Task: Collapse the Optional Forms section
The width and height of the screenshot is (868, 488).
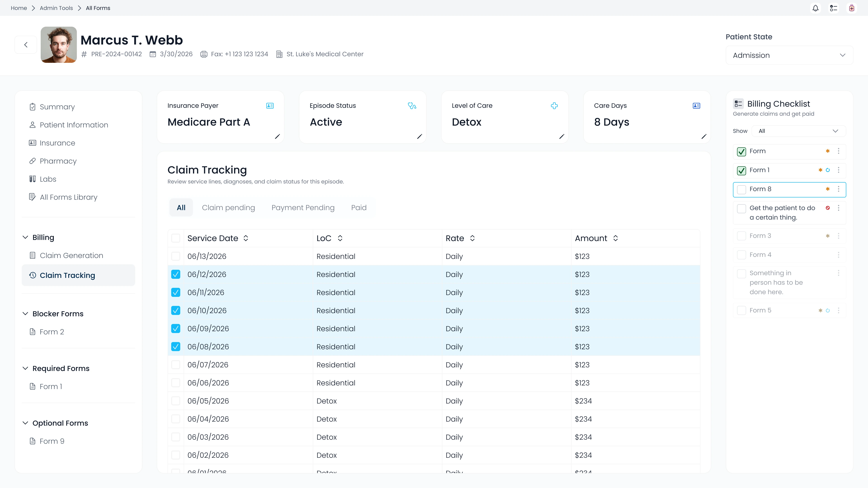Action: point(25,423)
